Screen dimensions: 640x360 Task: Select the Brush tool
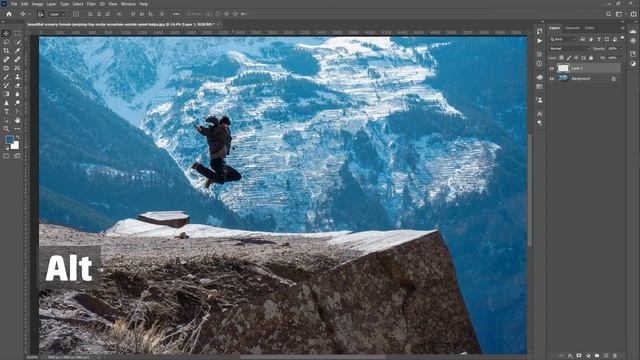click(x=6, y=77)
